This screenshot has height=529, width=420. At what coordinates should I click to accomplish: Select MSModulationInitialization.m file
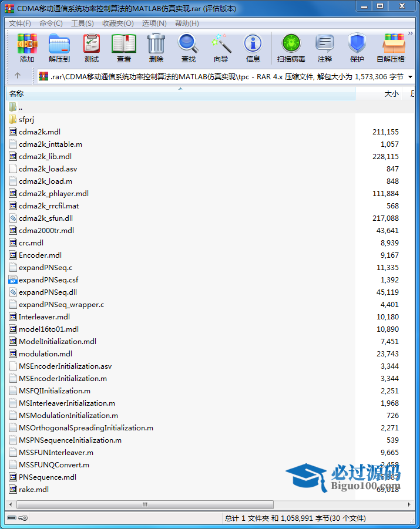(69, 416)
